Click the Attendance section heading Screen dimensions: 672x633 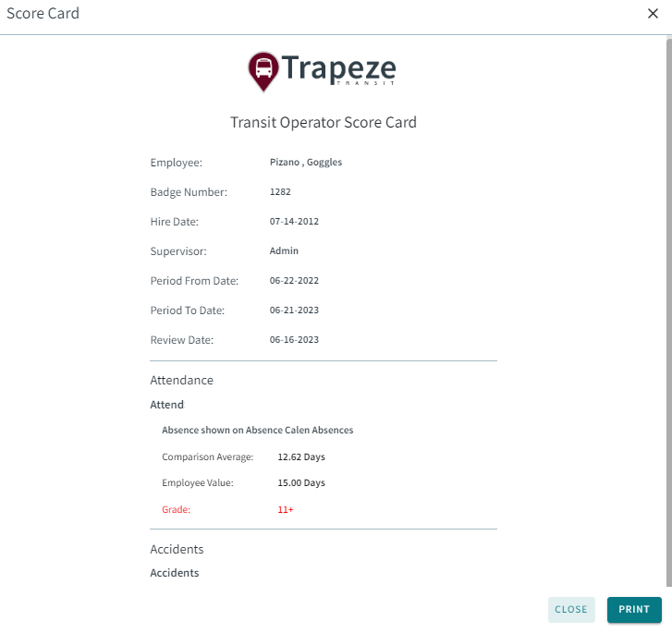[x=182, y=380]
